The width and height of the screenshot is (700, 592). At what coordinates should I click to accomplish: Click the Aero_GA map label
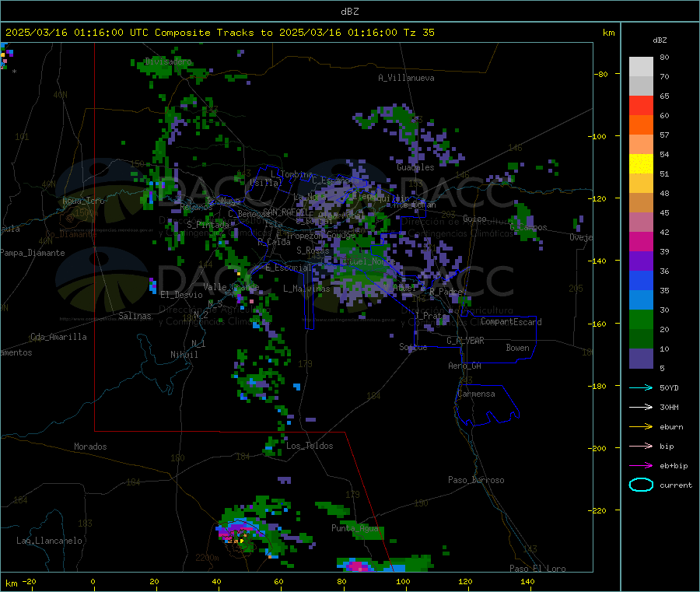pyautogui.click(x=465, y=366)
